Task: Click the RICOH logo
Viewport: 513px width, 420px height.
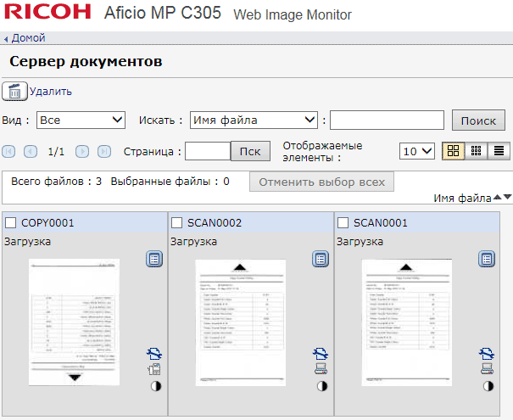Action: pyautogui.click(x=47, y=12)
